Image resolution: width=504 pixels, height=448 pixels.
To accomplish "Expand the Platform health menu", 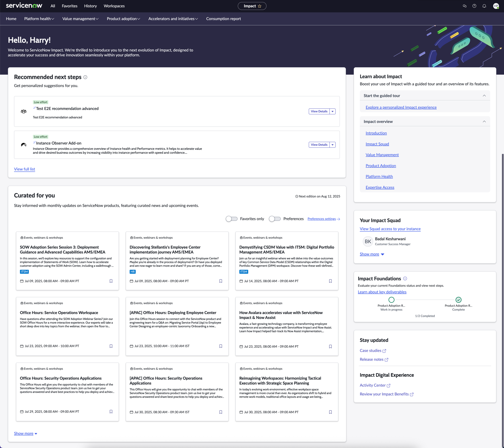I will 39,19.
